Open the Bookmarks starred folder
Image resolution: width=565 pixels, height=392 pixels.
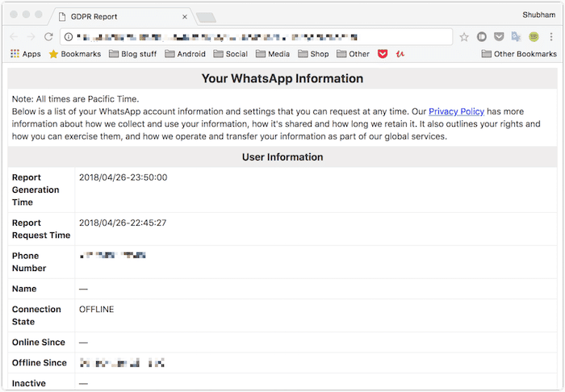(75, 54)
